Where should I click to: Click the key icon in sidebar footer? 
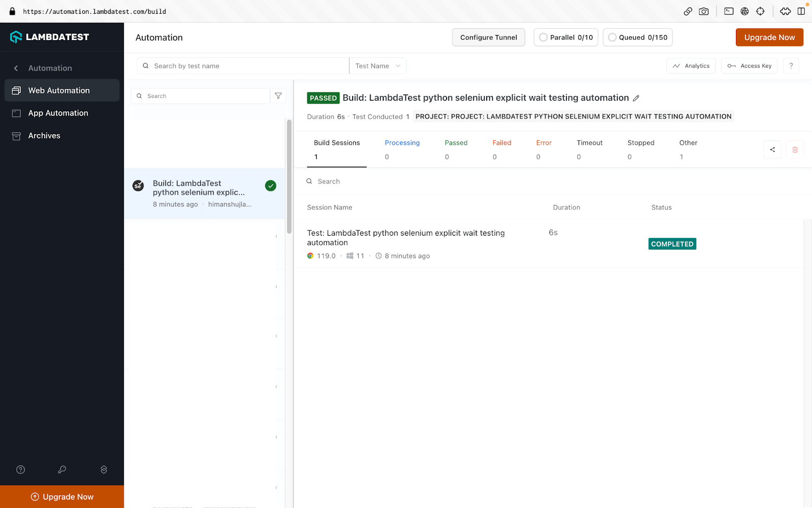62,469
